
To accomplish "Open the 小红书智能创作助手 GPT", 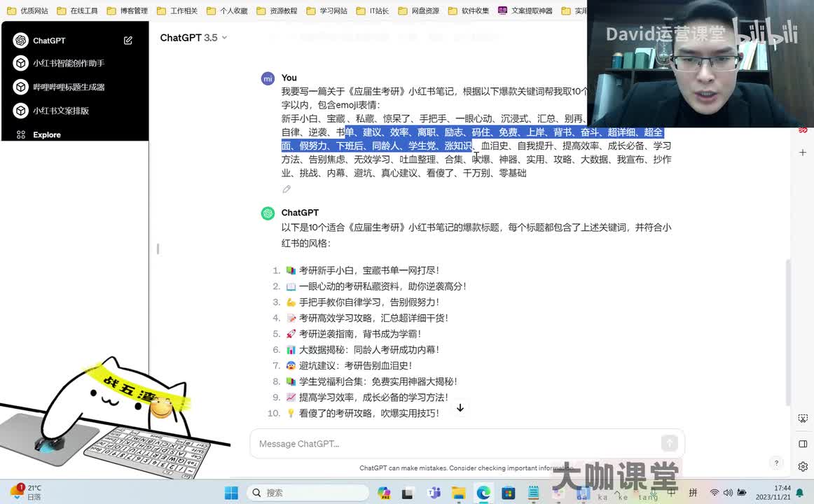I will point(68,63).
